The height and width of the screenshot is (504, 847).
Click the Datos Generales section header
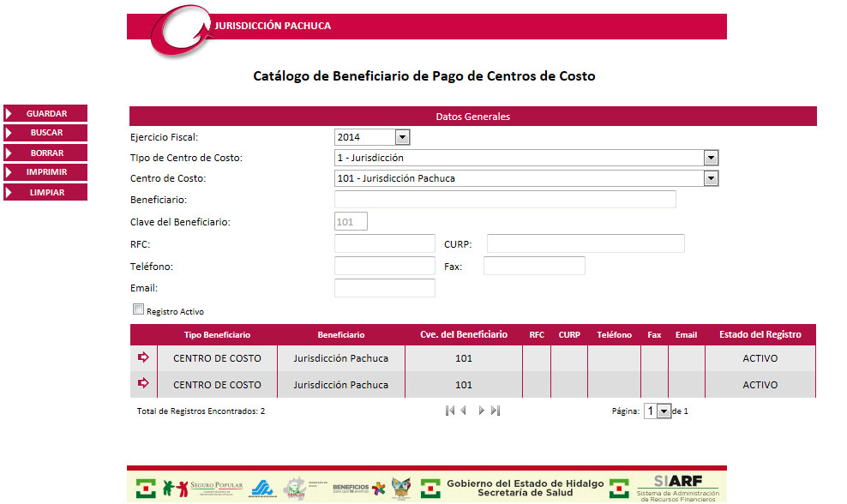[473, 116]
